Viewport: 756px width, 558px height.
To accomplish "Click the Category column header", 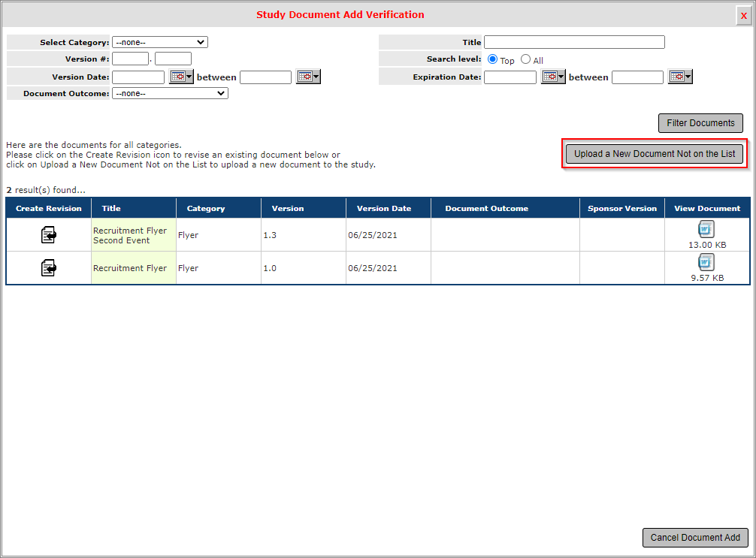I will coord(219,208).
